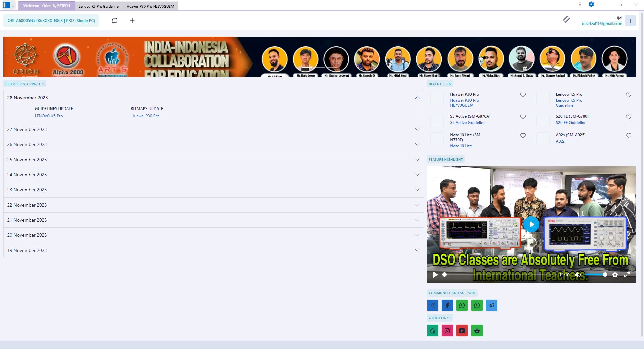Expand the 24 November 2023 updates chevron
The height and width of the screenshot is (349, 644).
pos(417,175)
